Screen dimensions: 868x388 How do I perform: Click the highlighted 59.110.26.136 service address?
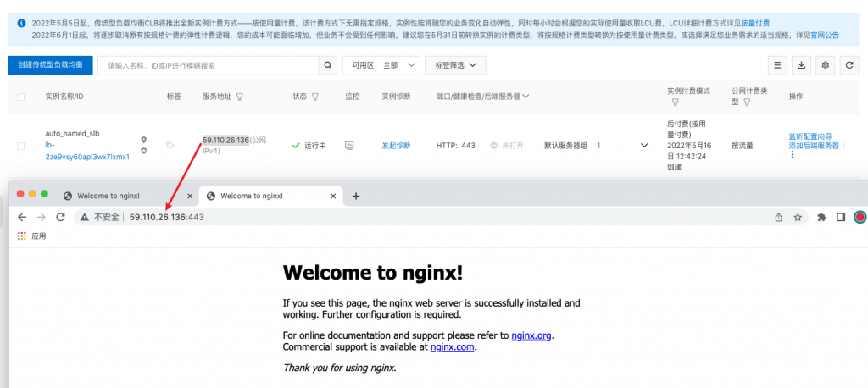pos(225,140)
